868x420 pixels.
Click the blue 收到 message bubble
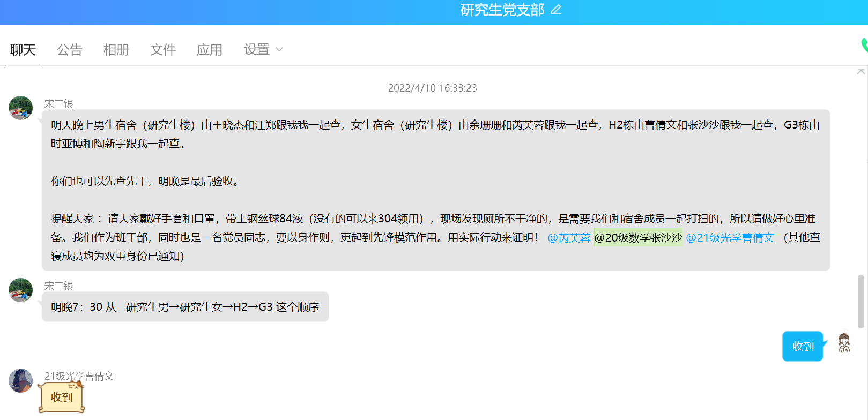[x=803, y=347]
